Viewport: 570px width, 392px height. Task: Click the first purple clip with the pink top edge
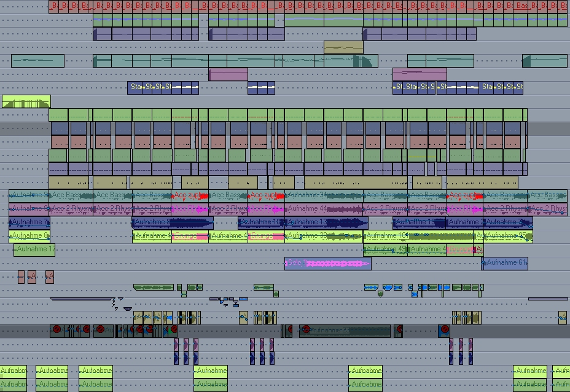click(x=228, y=75)
